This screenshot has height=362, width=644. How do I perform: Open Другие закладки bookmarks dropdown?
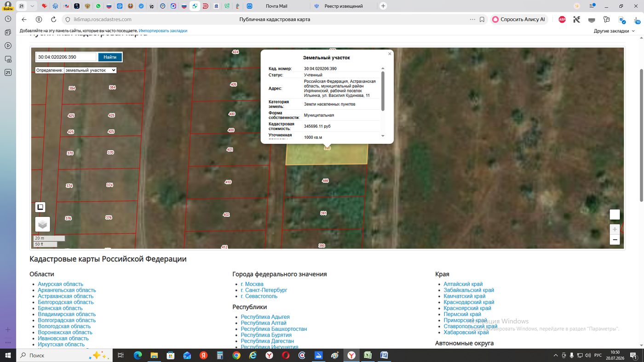pos(614,31)
